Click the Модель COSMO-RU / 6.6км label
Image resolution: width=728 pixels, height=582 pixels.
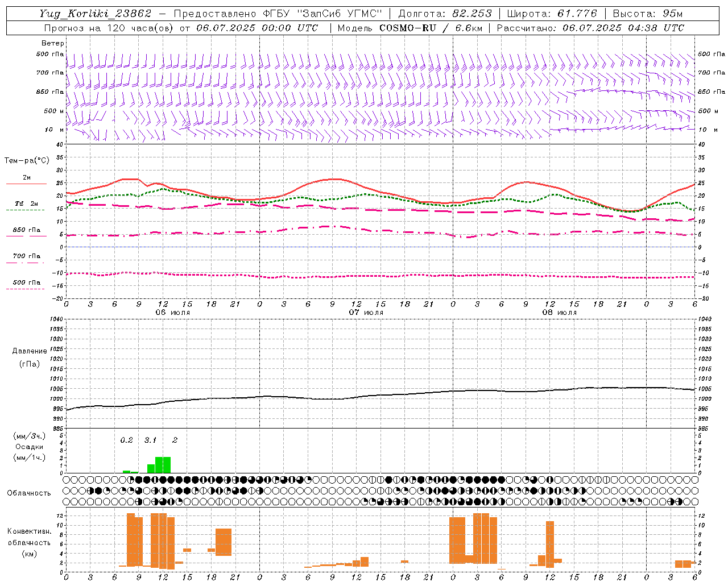pos(409,28)
